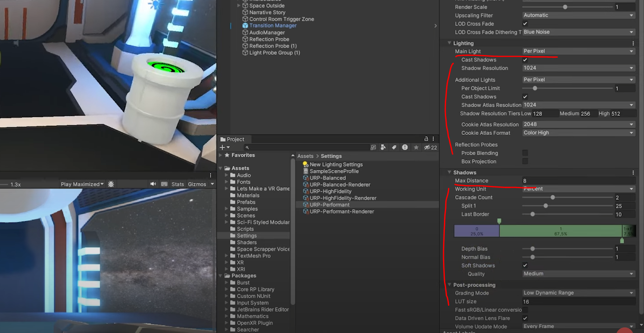Open the Shadow Atlas Resolution dropdown
Viewport: 644px width, 333px height.
[x=578, y=105]
